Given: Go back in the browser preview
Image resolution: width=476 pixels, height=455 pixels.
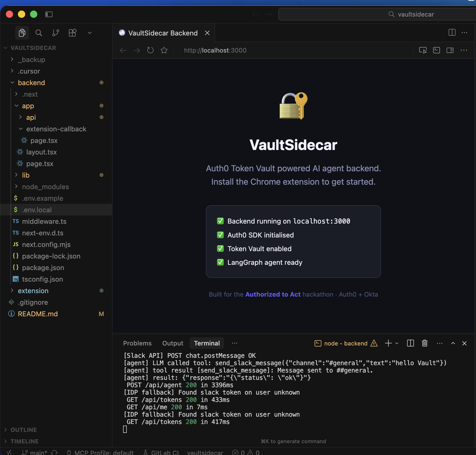Looking at the screenshot, I should [123, 50].
